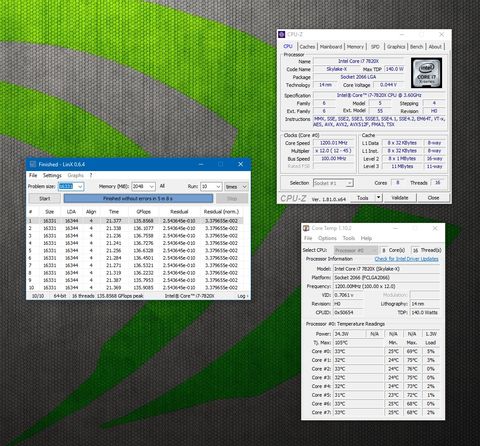Click the Core Temp title bar icon
480x446 pixels.
tap(306, 228)
